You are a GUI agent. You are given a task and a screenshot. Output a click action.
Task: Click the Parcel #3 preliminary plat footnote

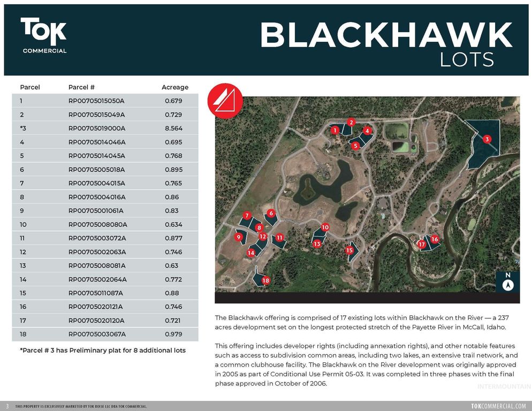[103, 350]
